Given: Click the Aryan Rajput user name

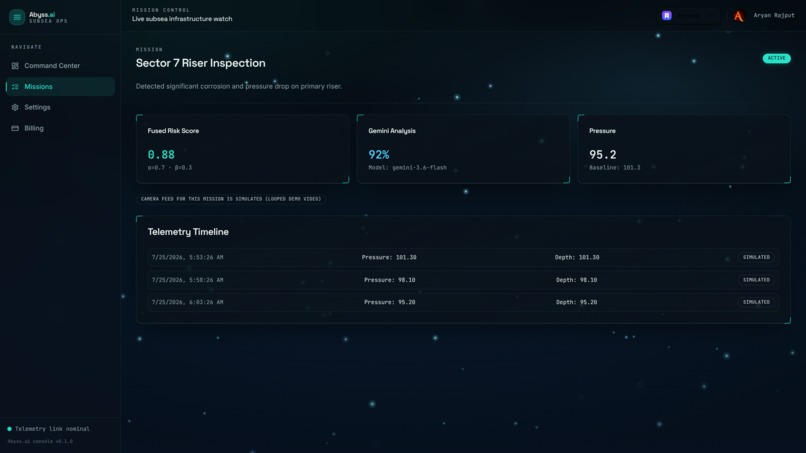Looking at the screenshot, I should click(774, 15).
